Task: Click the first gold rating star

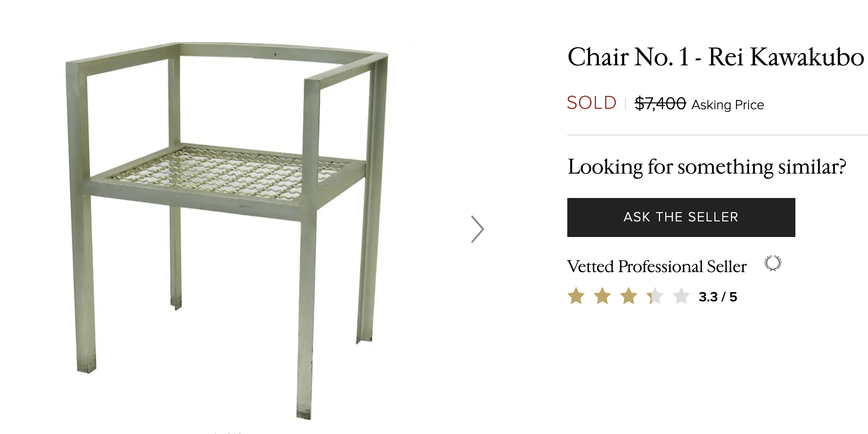Action: coord(576,296)
